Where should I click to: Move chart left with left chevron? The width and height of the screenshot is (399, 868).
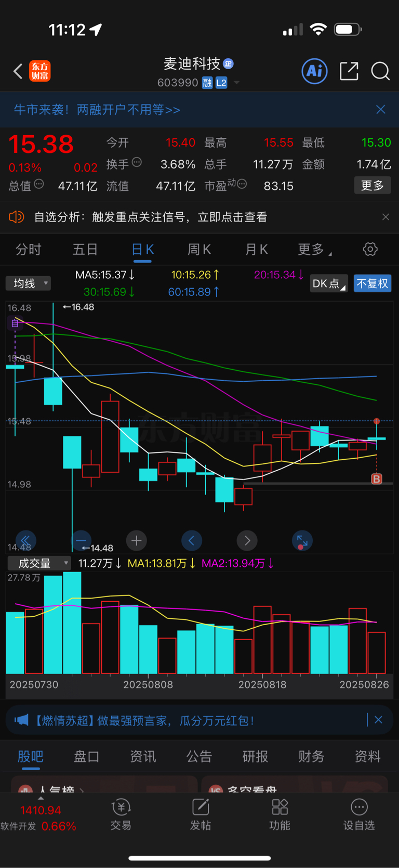click(x=192, y=541)
